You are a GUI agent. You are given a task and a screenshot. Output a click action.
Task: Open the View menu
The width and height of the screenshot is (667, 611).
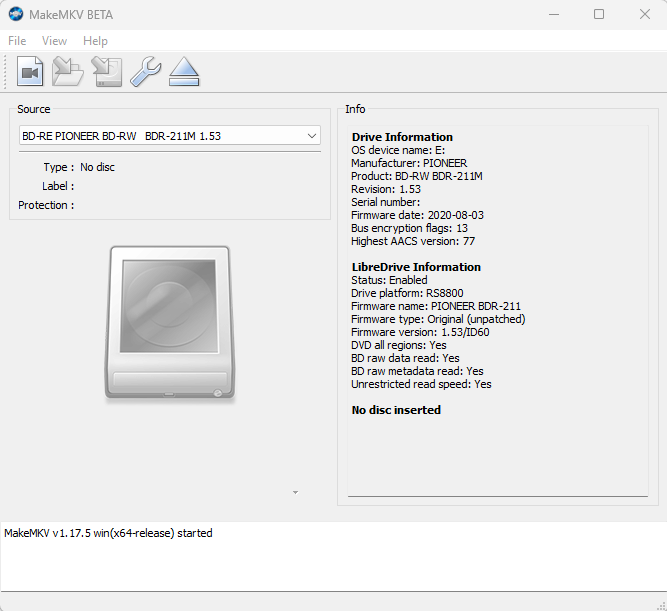pyautogui.click(x=54, y=41)
